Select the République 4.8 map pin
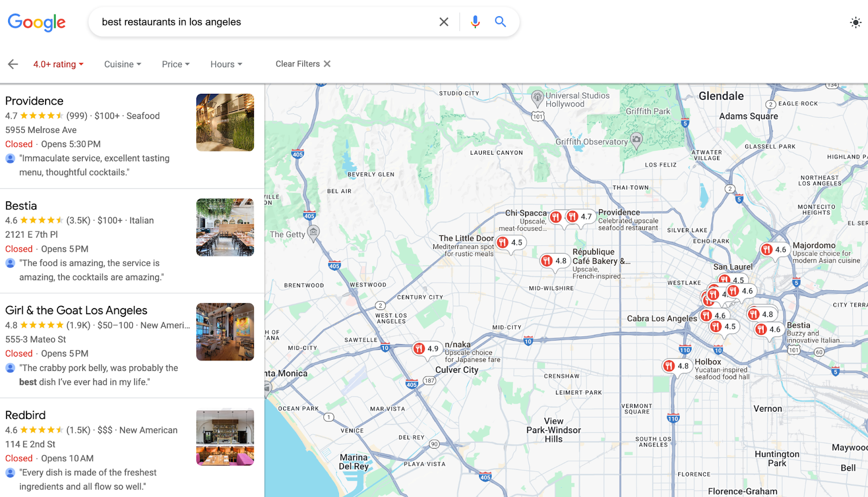This screenshot has width=868, height=497. coord(554,261)
